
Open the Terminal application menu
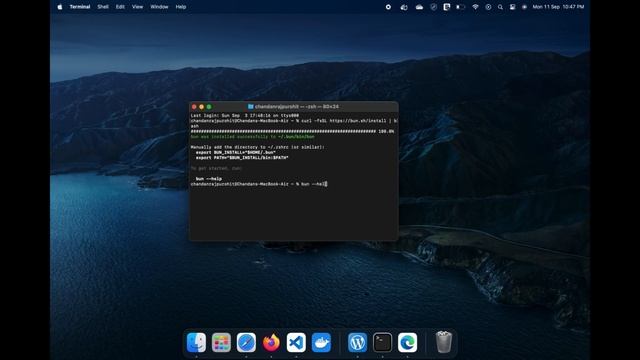(x=80, y=7)
